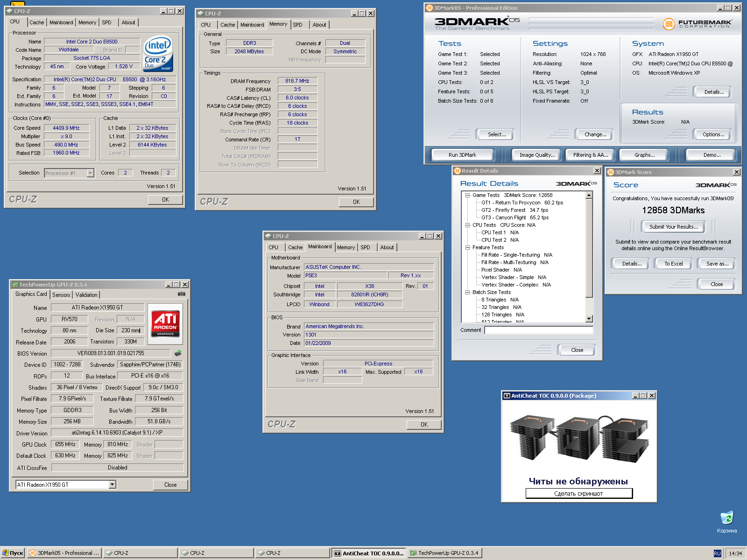Click Close button in GPU-Z window
The width and height of the screenshot is (747, 560).
point(170,485)
